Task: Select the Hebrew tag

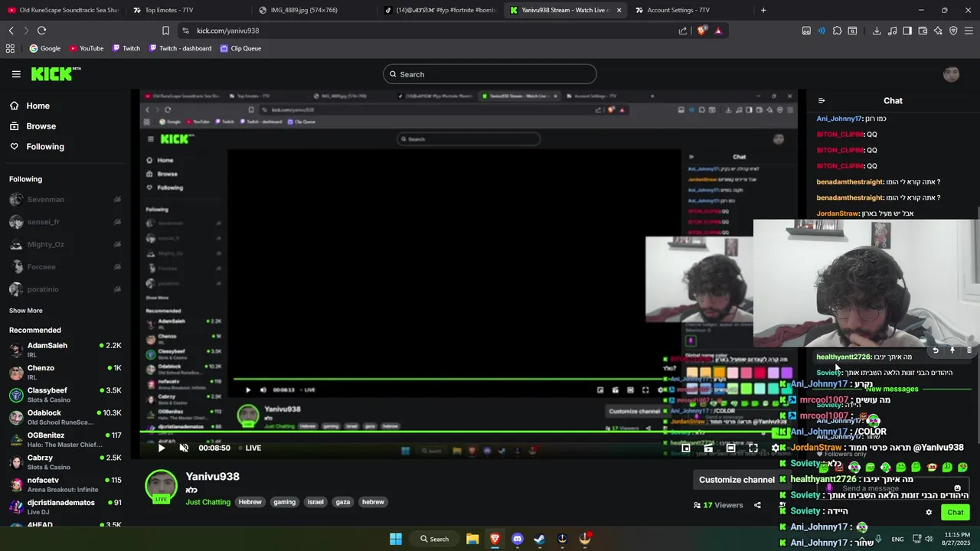Action: (x=250, y=502)
